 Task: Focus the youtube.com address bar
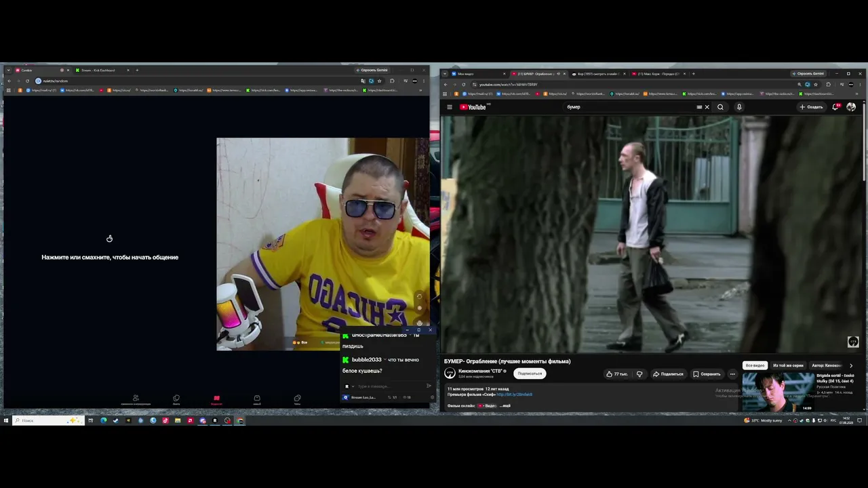click(631, 85)
